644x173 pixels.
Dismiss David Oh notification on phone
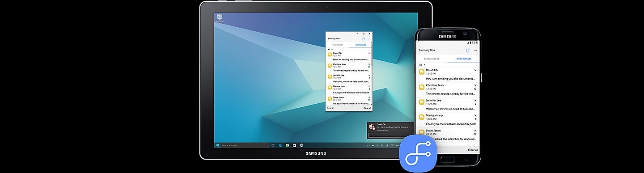tap(475, 70)
